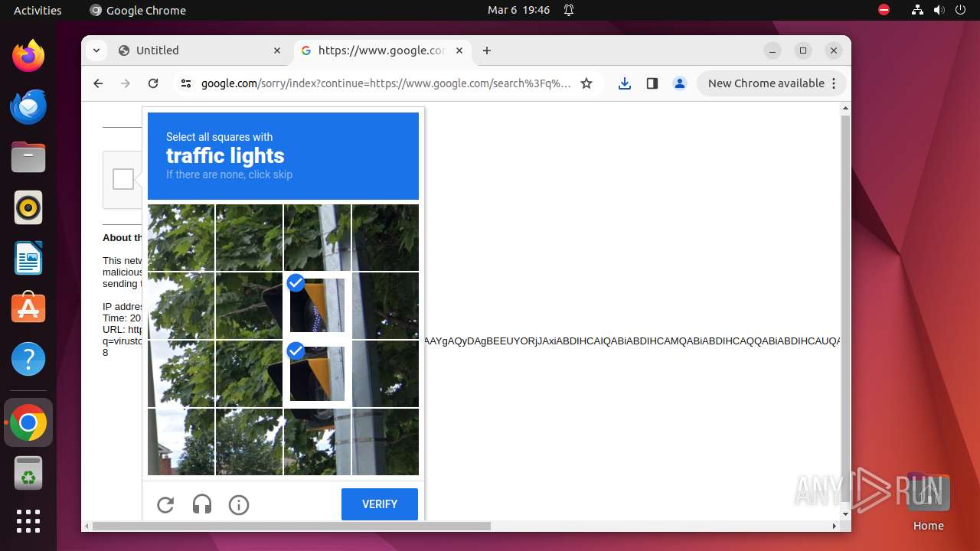
Task: Open Chrome downloads icon
Action: (625, 83)
